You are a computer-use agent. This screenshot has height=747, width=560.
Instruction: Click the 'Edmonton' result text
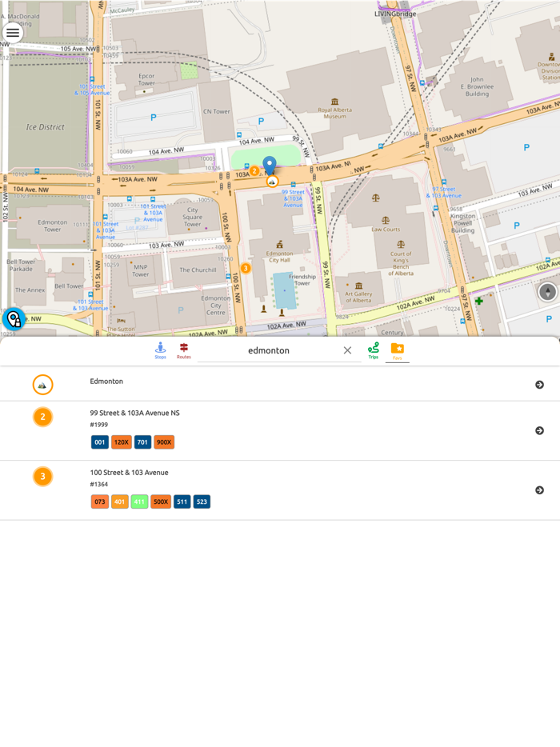pos(106,381)
